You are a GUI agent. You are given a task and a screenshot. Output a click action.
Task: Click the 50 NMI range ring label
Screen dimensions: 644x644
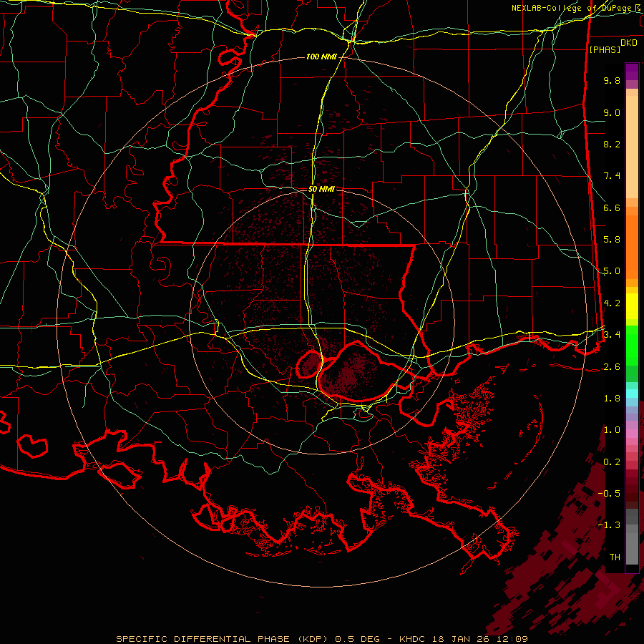(x=321, y=190)
